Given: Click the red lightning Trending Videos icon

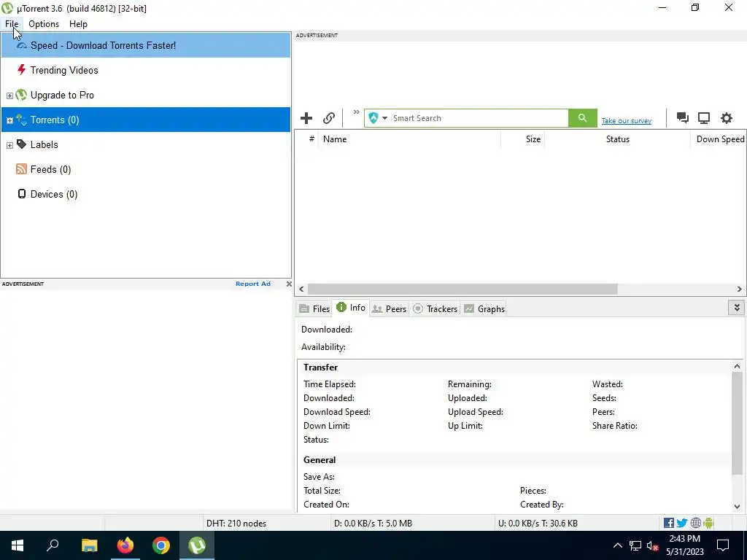Looking at the screenshot, I should pos(21,70).
